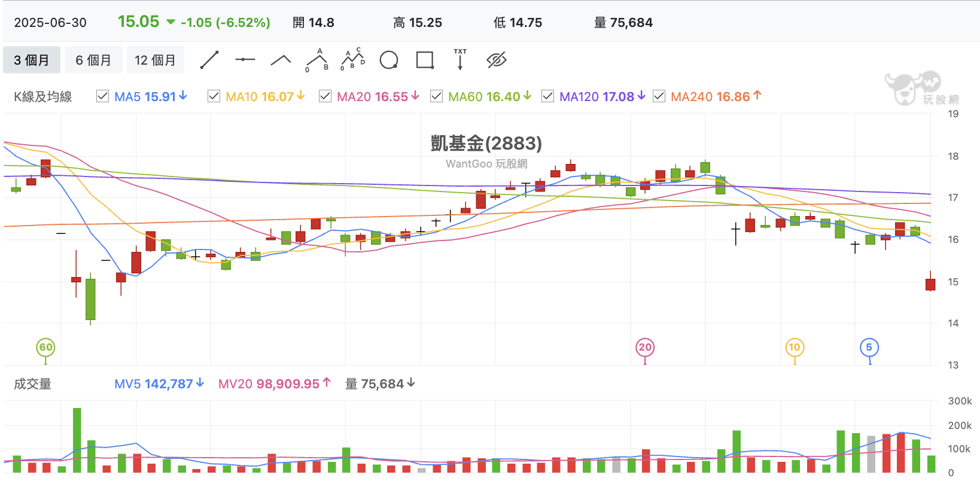Switch to the 3 個月 range tab

point(32,60)
